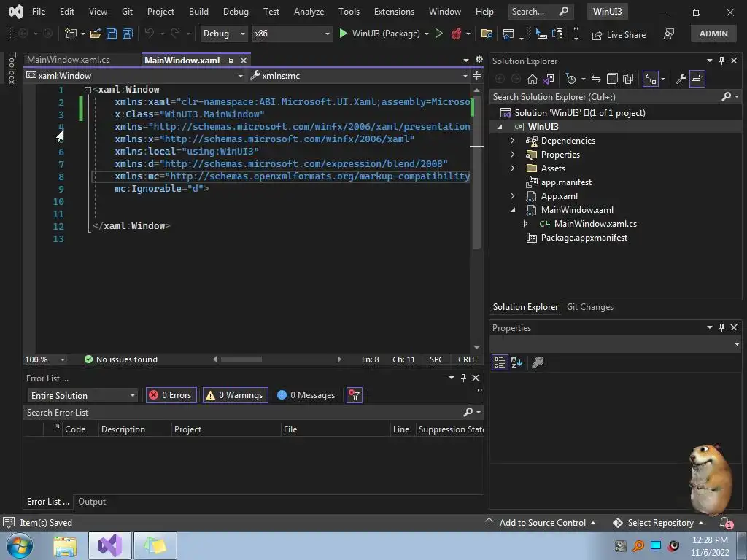
Task: Open xaml:Window element dropdown
Action: 134,76
